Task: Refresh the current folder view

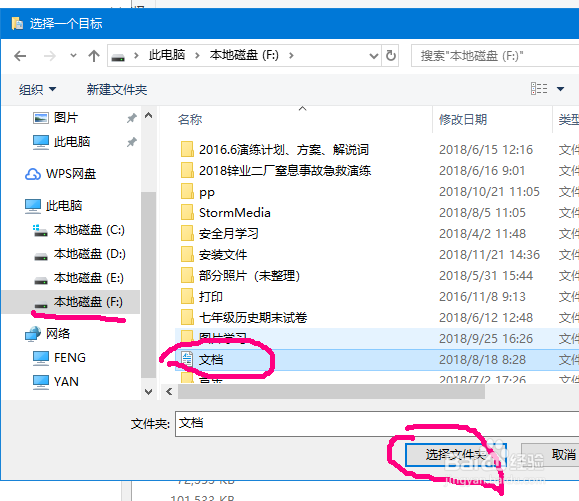Action: click(390, 56)
